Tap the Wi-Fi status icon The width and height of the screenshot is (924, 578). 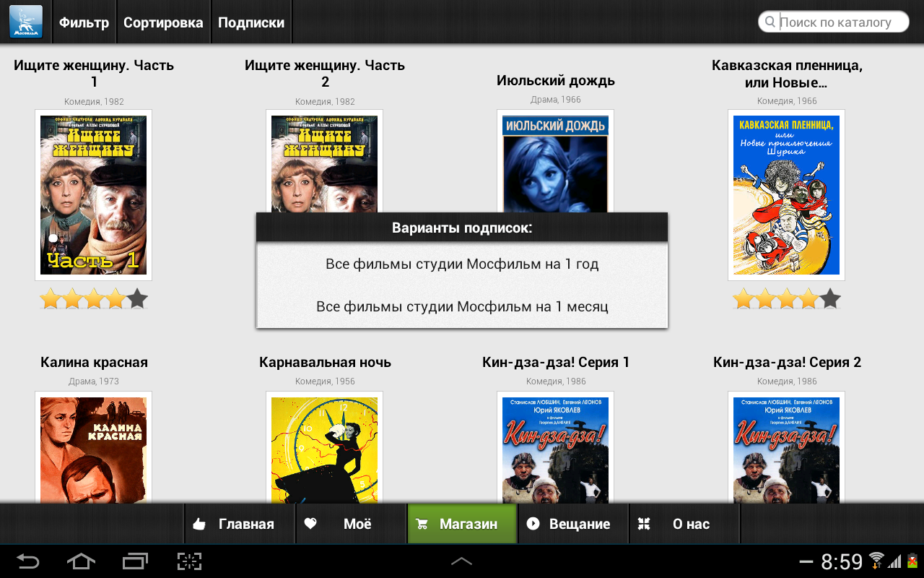click(876, 561)
